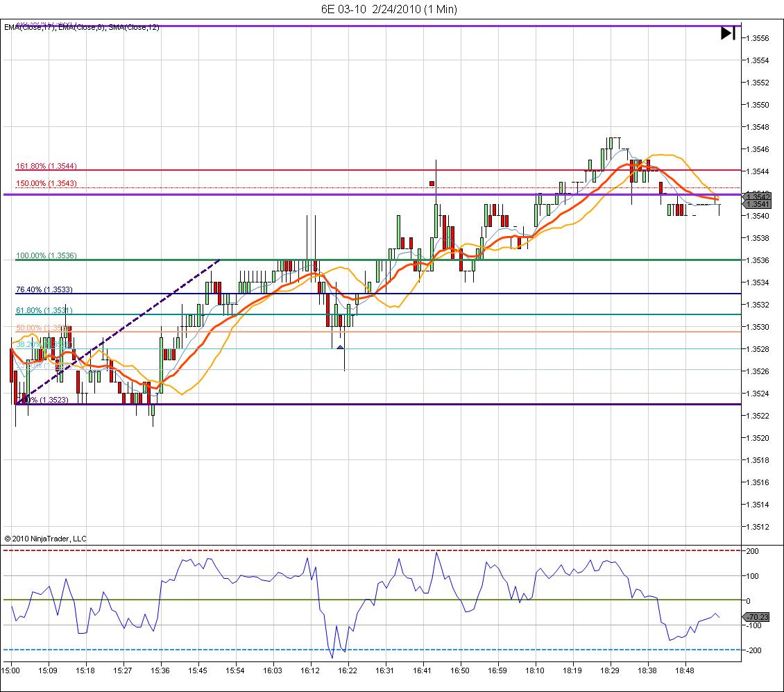
Task: Click the EMA/SMA indicator label text
Action: point(81,28)
